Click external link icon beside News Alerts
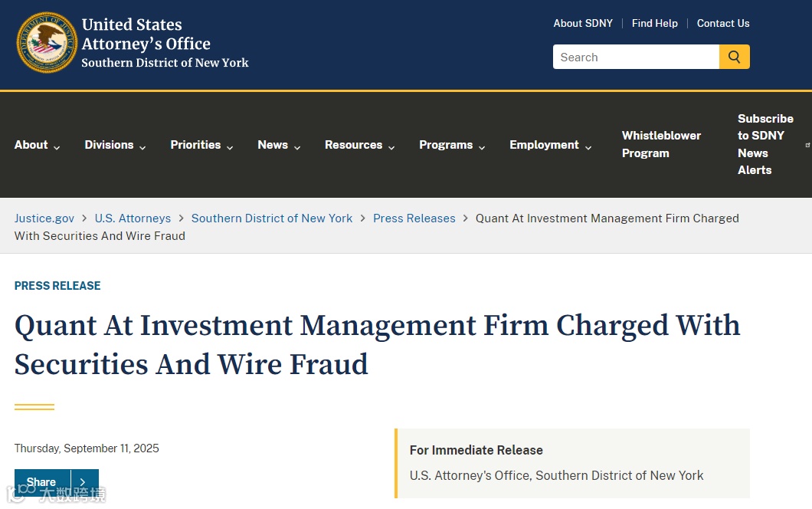 (x=807, y=145)
